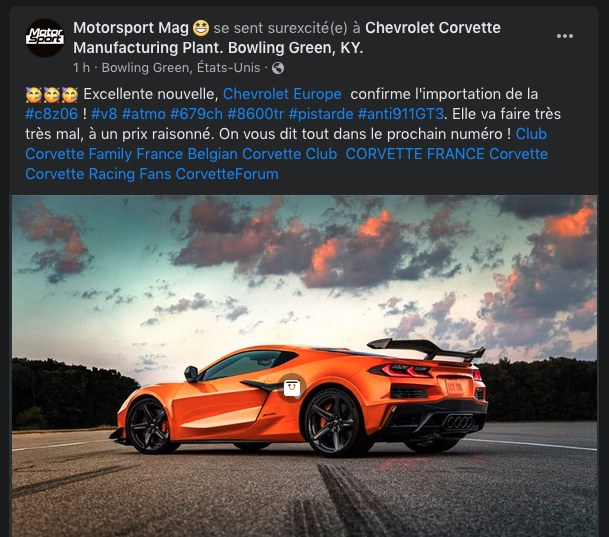The image size is (609, 537).
Task: Open the #pistarde hashtag
Action: pyautogui.click(x=321, y=114)
